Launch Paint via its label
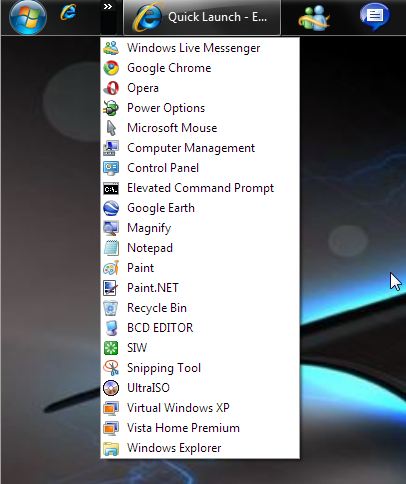This screenshot has height=484, width=406. 140,268
